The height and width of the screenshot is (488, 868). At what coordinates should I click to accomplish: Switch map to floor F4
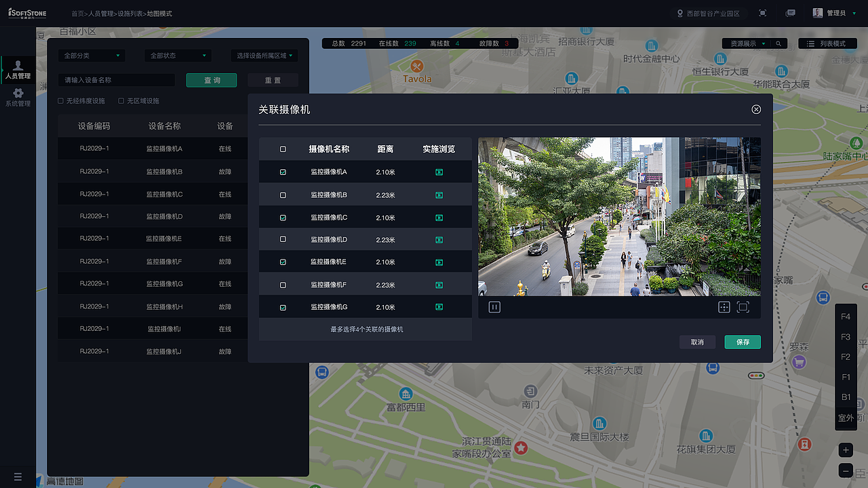click(x=846, y=317)
